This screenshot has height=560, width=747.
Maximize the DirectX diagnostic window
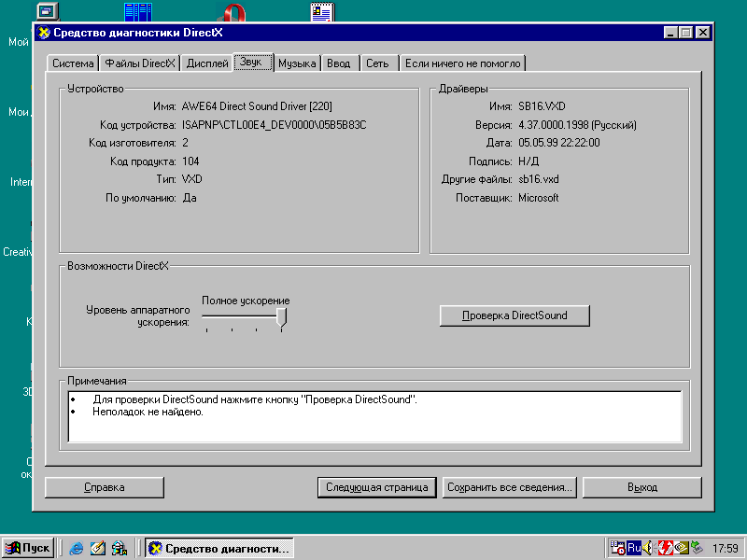(685, 33)
